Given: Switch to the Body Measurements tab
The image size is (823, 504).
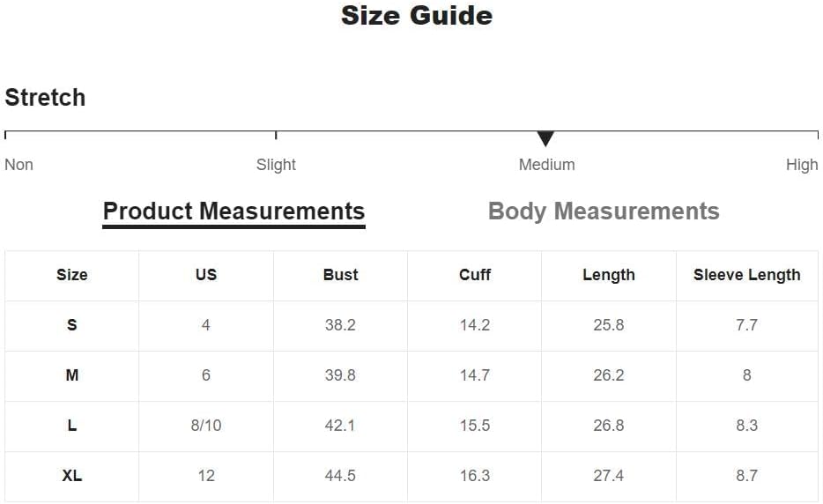Looking at the screenshot, I should [604, 211].
